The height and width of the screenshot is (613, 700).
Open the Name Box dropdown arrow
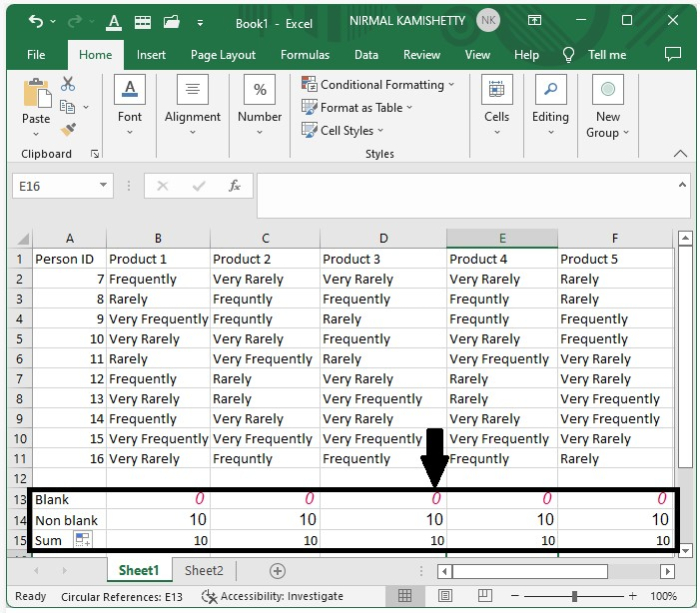point(103,185)
